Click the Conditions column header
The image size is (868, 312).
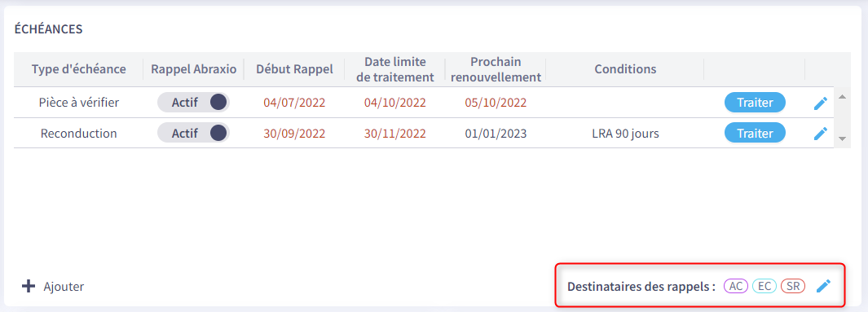tap(626, 69)
